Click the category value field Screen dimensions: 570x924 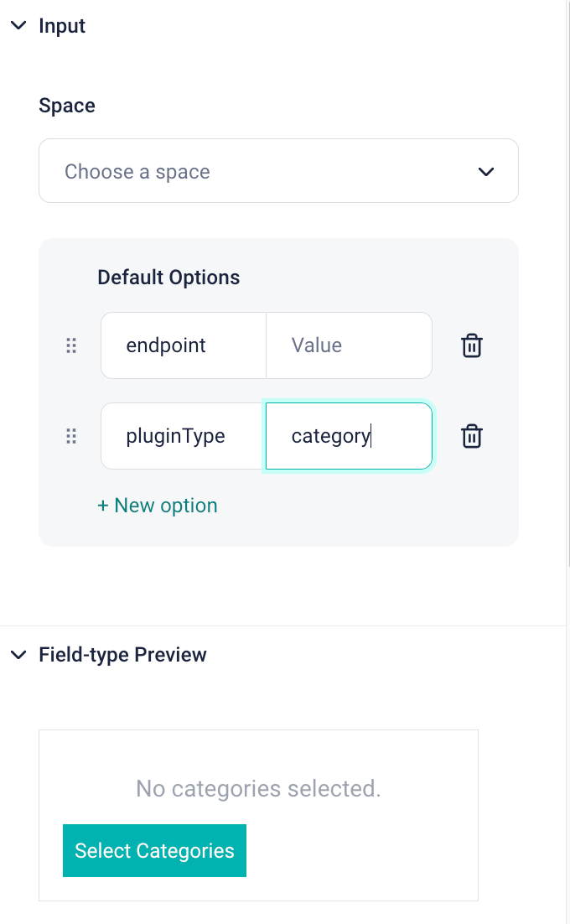pyautogui.click(x=349, y=436)
